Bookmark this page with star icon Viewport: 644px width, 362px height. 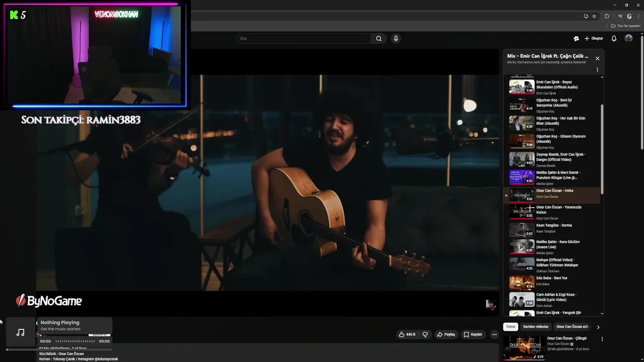click(x=594, y=16)
